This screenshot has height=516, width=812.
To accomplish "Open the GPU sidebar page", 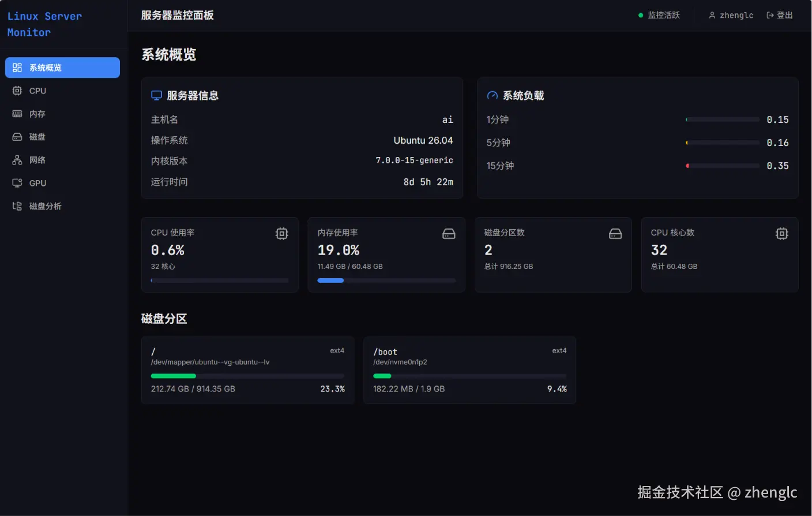I will coord(62,183).
